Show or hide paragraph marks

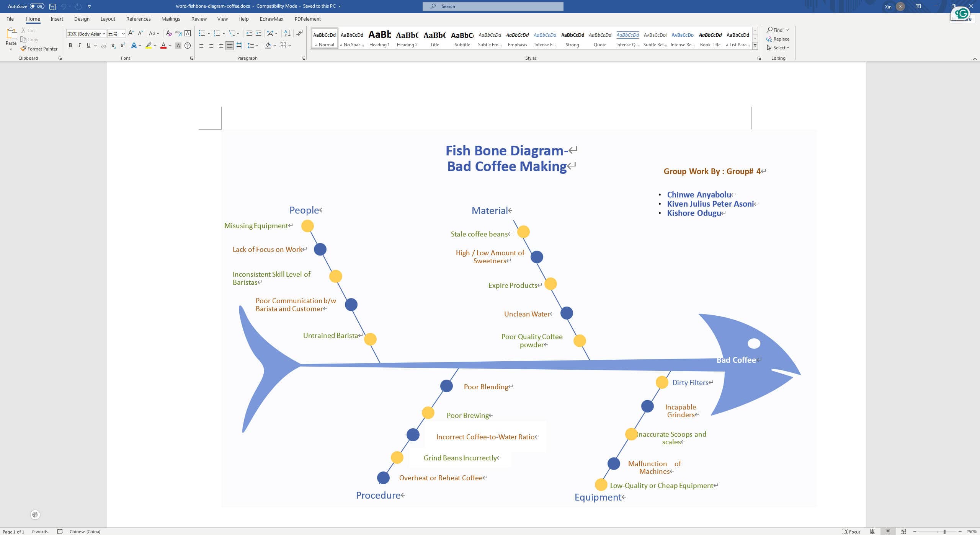[x=299, y=33]
